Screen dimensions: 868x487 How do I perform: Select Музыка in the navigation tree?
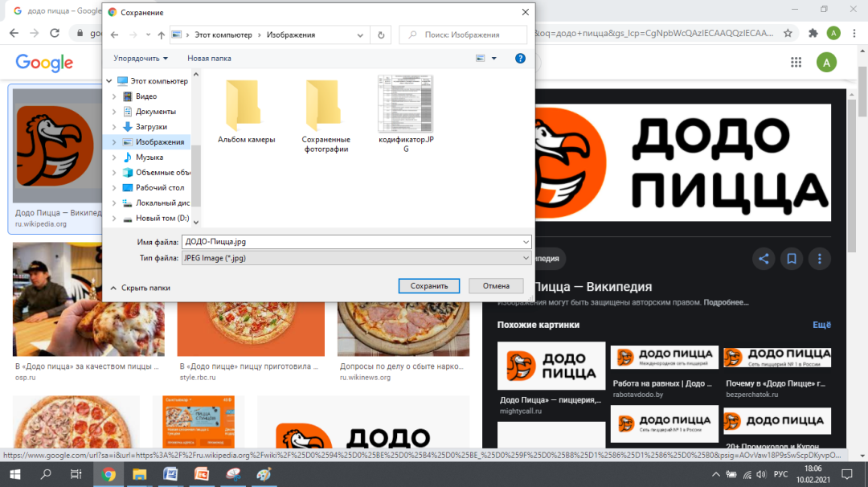tap(149, 158)
